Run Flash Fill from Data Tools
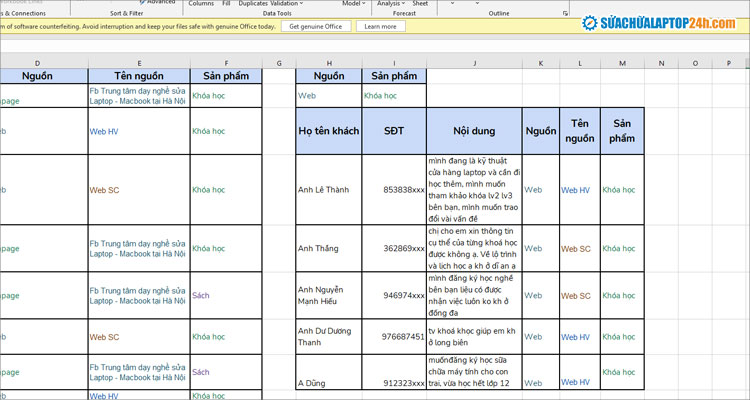Image resolution: width=750 pixels, height=400 pixels. tap(226, 4)
